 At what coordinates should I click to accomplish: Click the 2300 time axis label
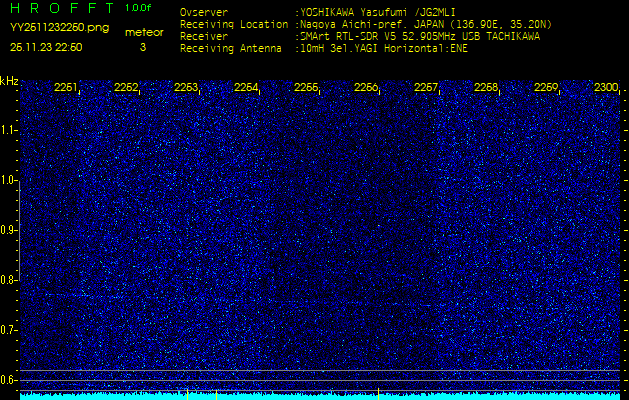point(606,87)
